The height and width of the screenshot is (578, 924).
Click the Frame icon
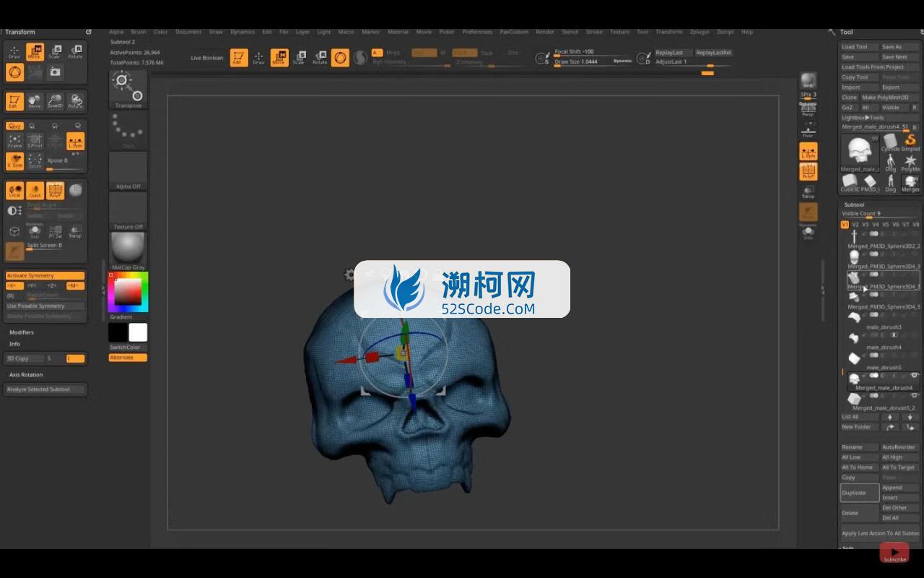coord(14,141)
